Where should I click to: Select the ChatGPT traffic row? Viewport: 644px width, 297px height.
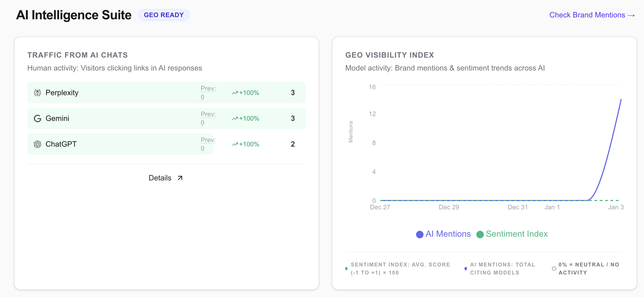pyautogui.click(x=121, y=144)
